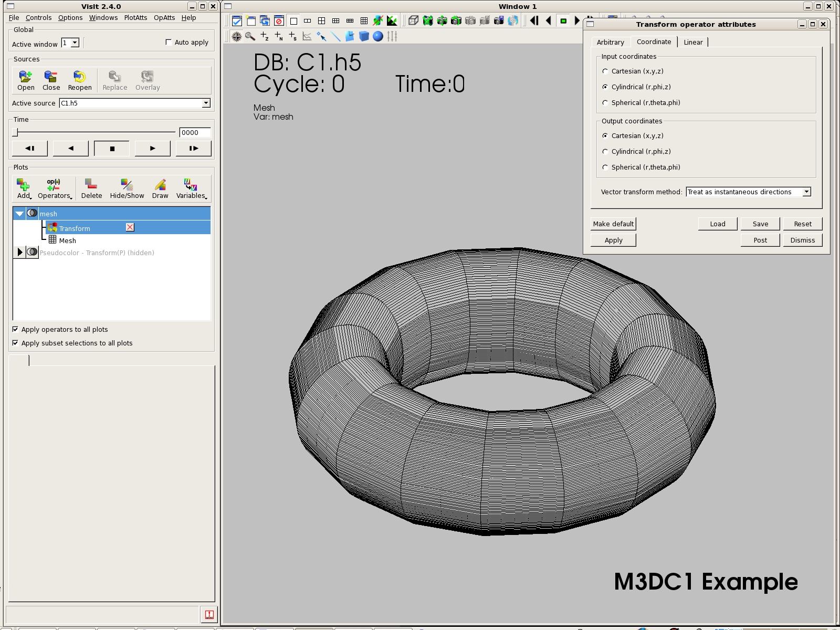Select Spherical output coordinates radio
The width and height of the screenshot is (840, 630).
(x=605, y=167)
